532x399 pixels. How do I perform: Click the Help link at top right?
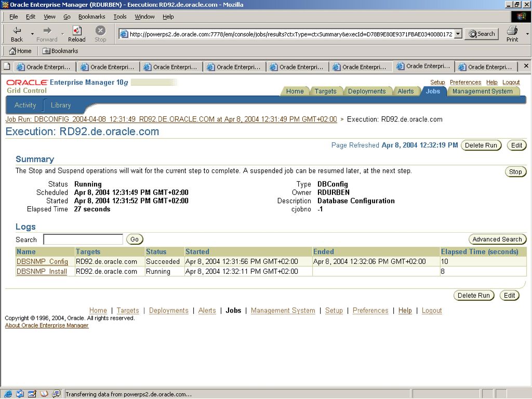coord(491,82)
